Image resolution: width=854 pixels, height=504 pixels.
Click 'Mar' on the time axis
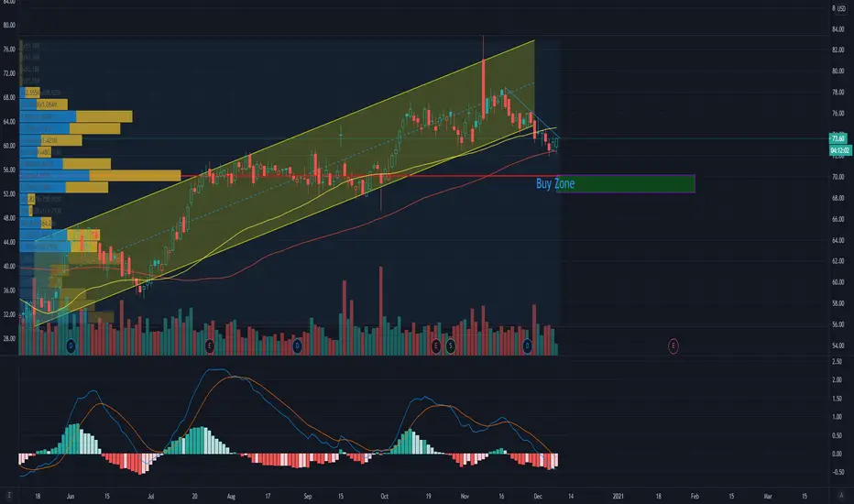click(768, 497)
